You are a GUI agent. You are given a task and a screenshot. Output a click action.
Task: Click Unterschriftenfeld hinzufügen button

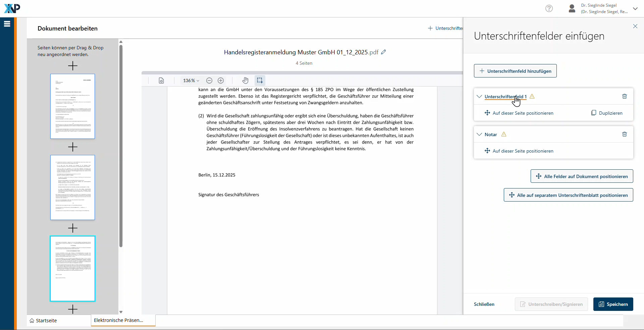click(515, 71)
